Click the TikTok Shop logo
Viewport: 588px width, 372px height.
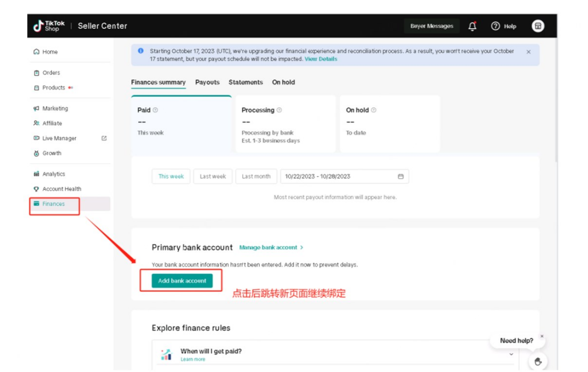point(49,26)
